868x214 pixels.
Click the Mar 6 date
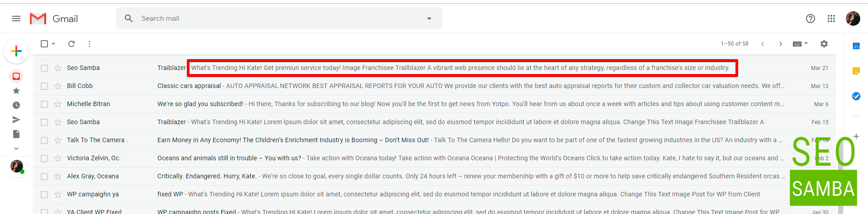821,104
